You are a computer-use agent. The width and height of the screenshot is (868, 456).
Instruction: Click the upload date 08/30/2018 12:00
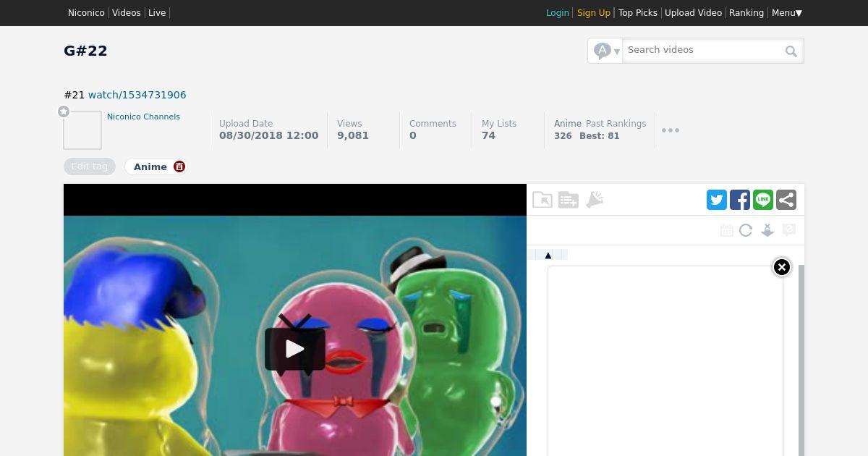point(269,135)
